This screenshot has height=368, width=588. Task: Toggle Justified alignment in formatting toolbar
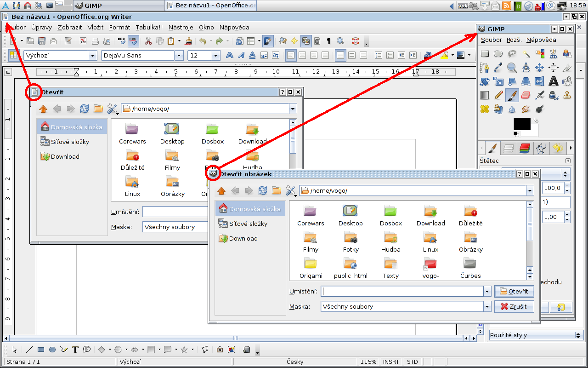(325, 55)
